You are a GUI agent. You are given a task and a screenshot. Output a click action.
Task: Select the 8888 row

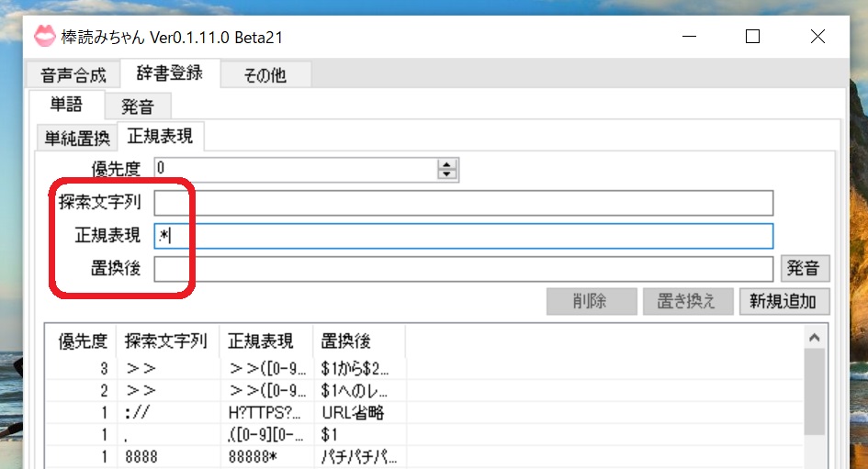pyautogui.click(x=424, y=457)
